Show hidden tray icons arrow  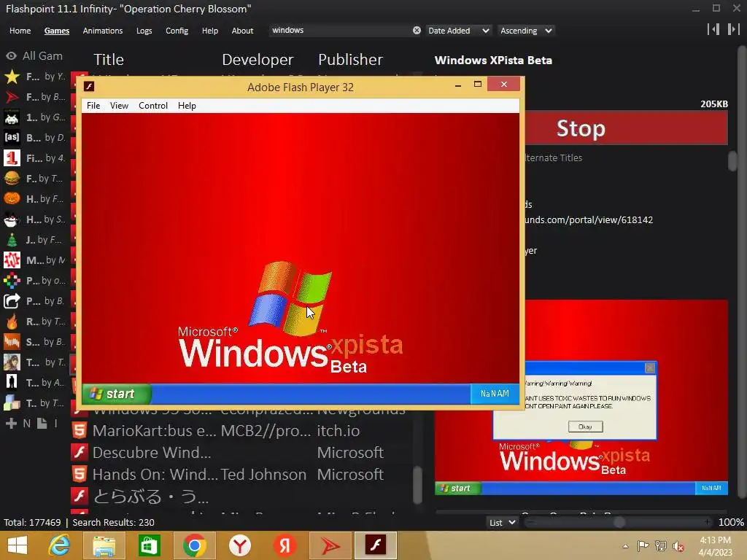[625, 545]
